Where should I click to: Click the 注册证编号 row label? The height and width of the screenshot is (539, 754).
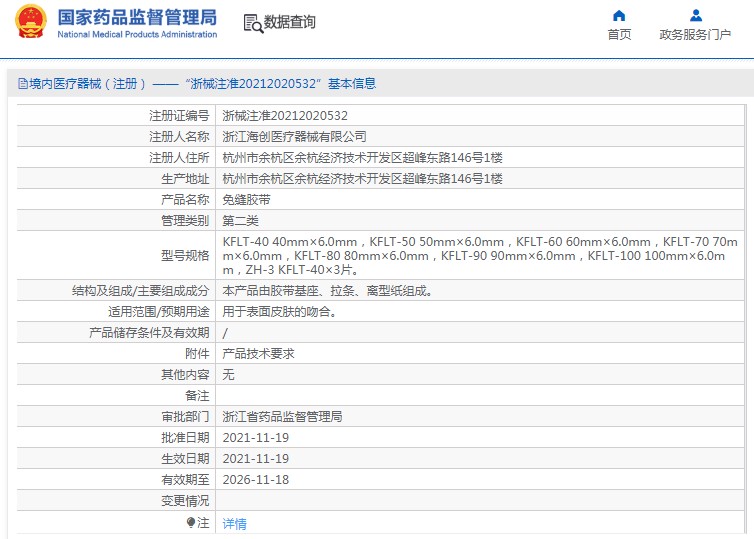[179, 116]
